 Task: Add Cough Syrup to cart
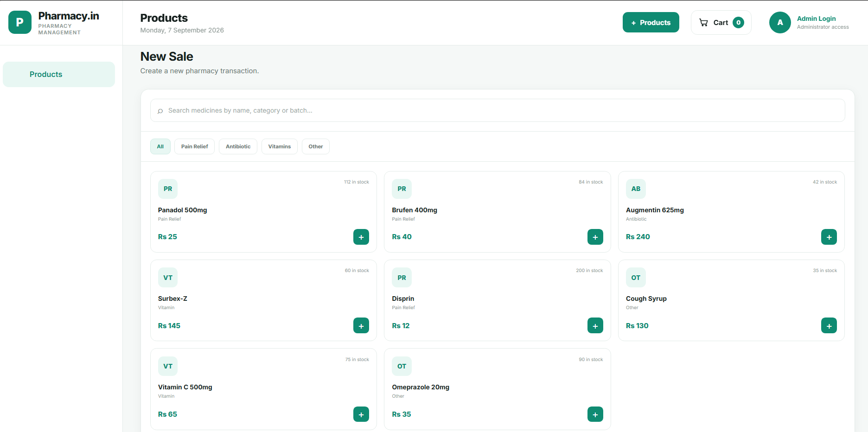tap(829, 325)
